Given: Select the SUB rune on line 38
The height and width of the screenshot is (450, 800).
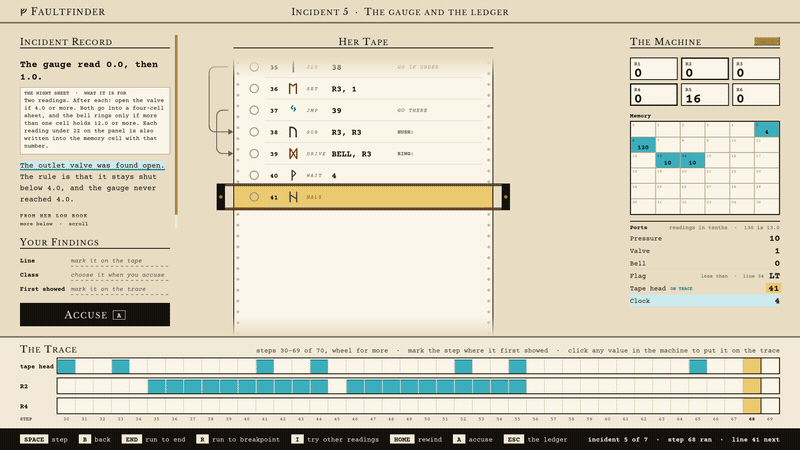Looking at the screenshot, I should pos(293,132).
